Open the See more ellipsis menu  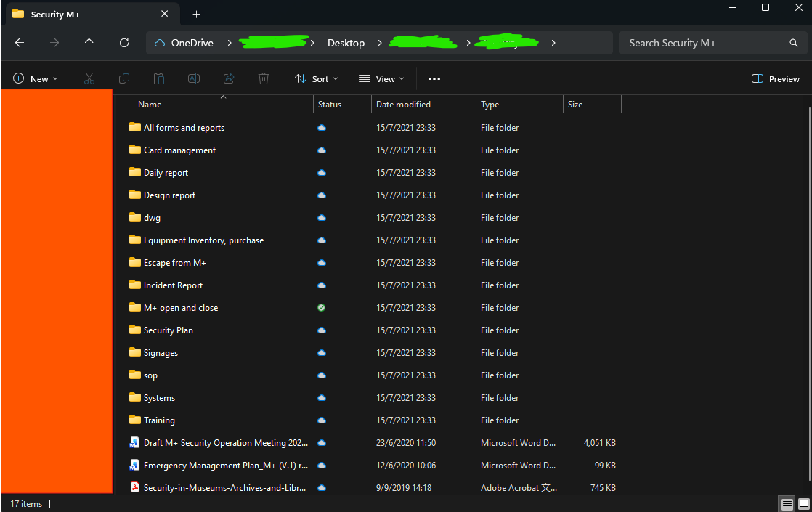coord(434,78)
